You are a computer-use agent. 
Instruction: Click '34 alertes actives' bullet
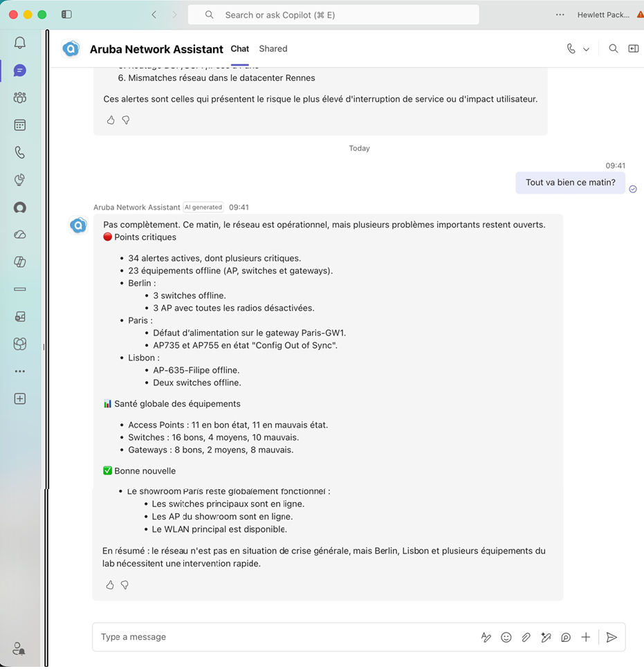(x=214, y=259)
